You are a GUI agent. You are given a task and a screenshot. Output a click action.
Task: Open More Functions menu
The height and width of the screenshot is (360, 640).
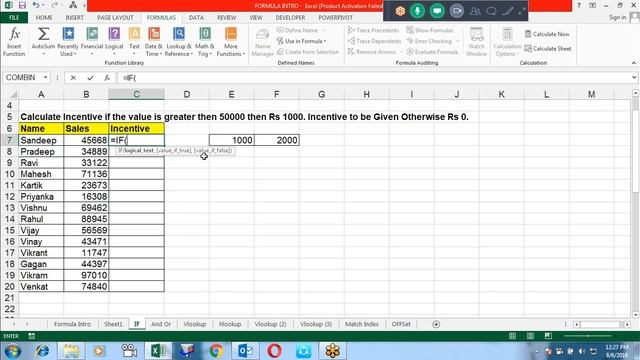(231, 42)
